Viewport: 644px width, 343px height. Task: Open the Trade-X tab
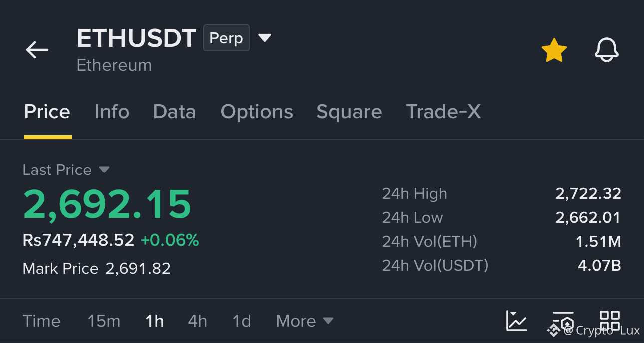point(443,112)
